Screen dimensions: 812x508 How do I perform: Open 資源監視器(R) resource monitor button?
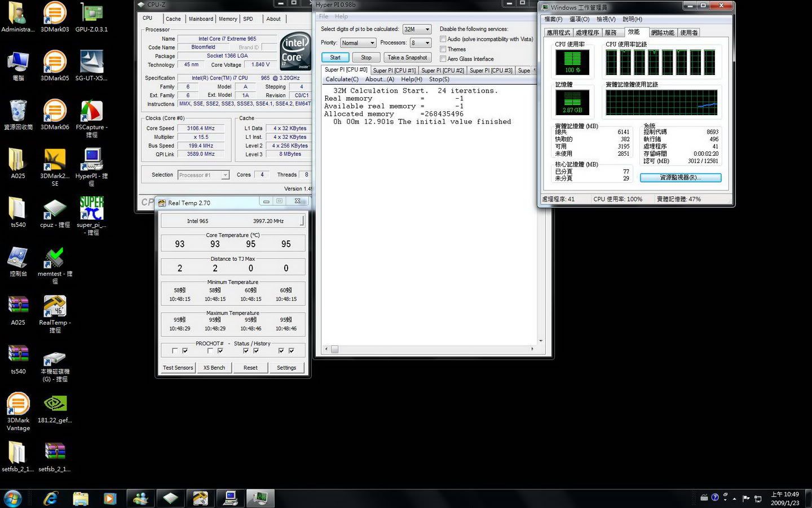(681, 177)
